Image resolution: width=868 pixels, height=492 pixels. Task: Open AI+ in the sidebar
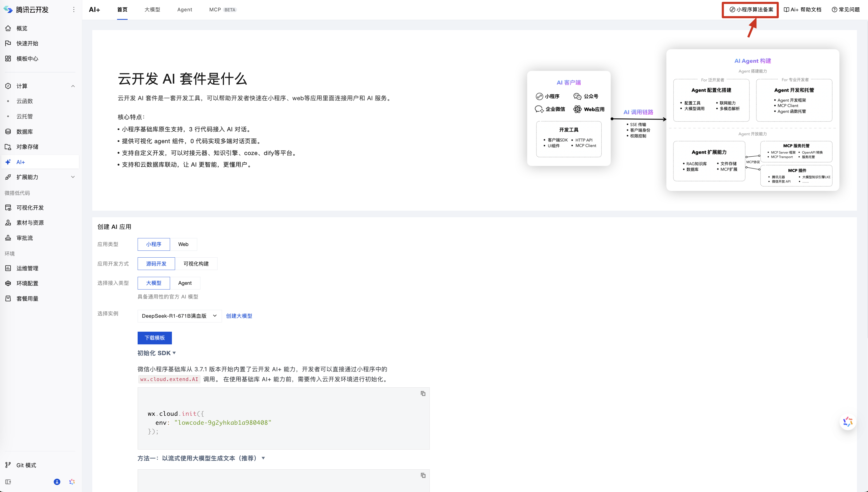(21, 162)
